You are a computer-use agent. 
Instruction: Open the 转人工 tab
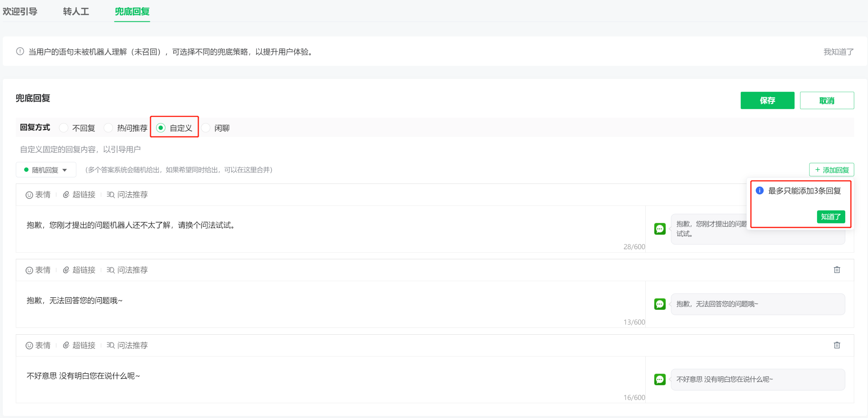(x=76, y=11)
